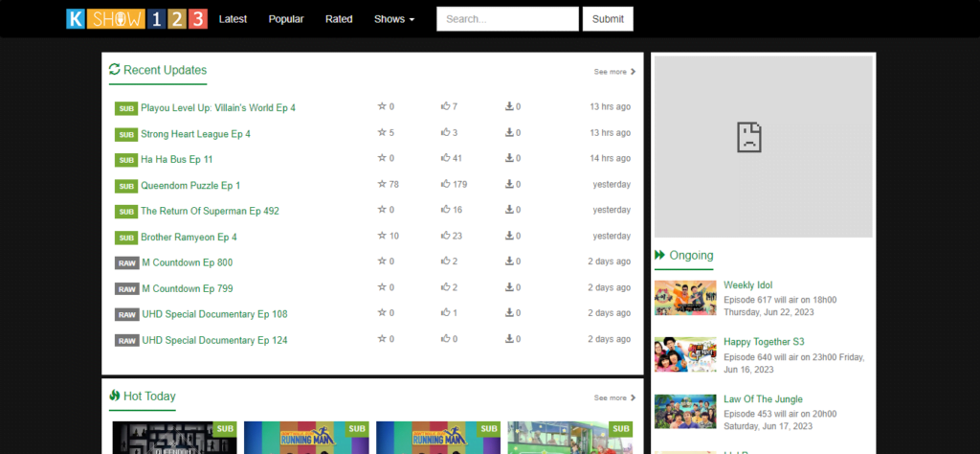This screenshot has width=980, height=454.
Task: Open the Weekly Idol show link
Action: (x=748, y=285)
